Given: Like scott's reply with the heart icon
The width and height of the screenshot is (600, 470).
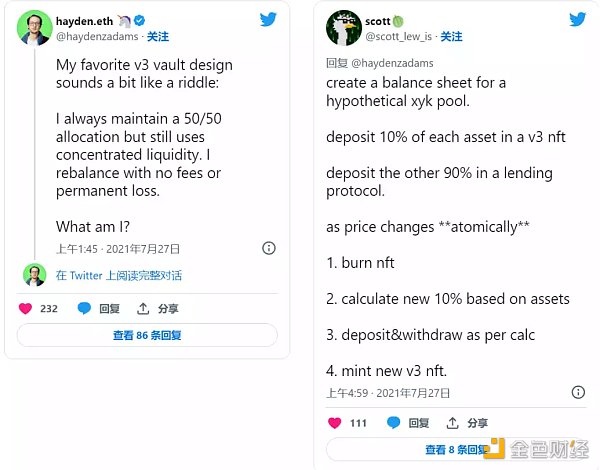Looking at the screenshot, I should [x=335, y=423].
